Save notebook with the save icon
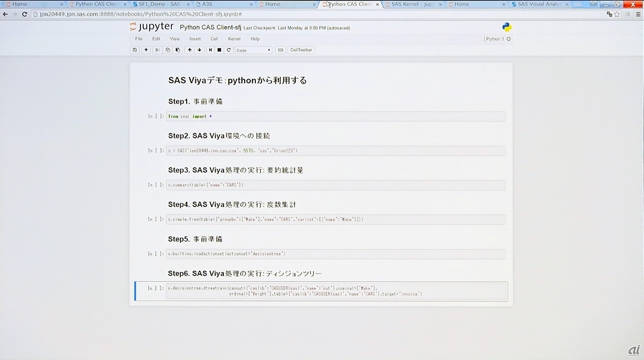Screen dimensions: 644x360 pyautogui.click(x=135, y=50)
